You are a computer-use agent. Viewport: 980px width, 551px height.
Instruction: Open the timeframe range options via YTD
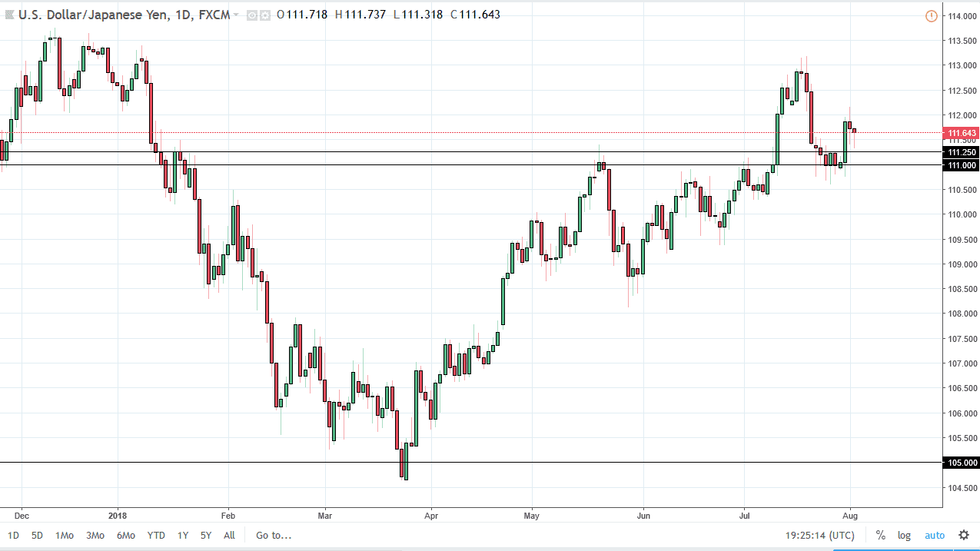[156, 535]
